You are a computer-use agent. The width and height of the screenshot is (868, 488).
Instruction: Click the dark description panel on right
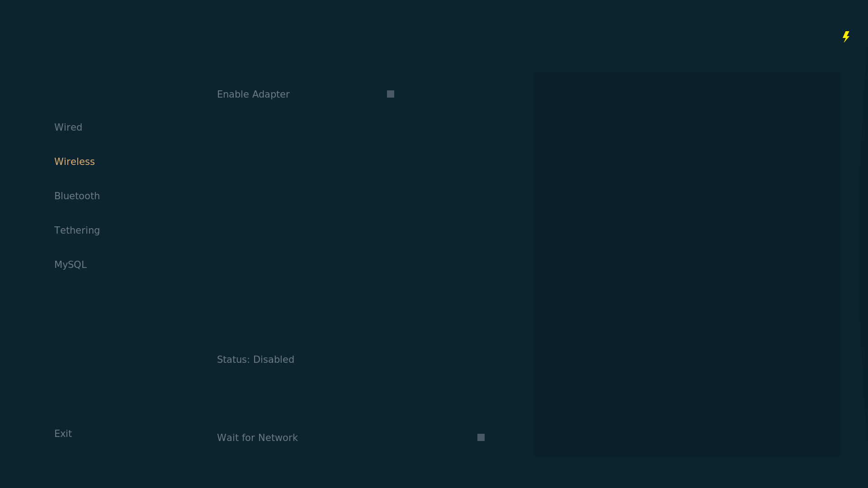(x=687, y=264)
